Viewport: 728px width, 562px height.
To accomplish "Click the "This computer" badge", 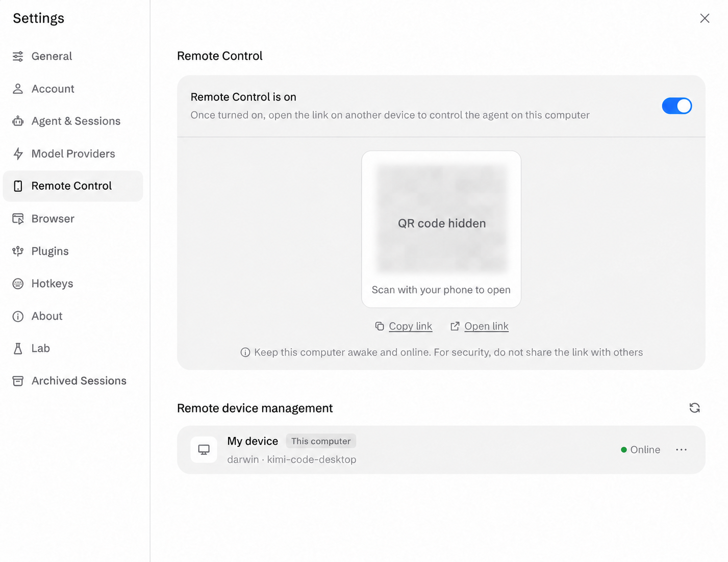I will click(321, 441).
